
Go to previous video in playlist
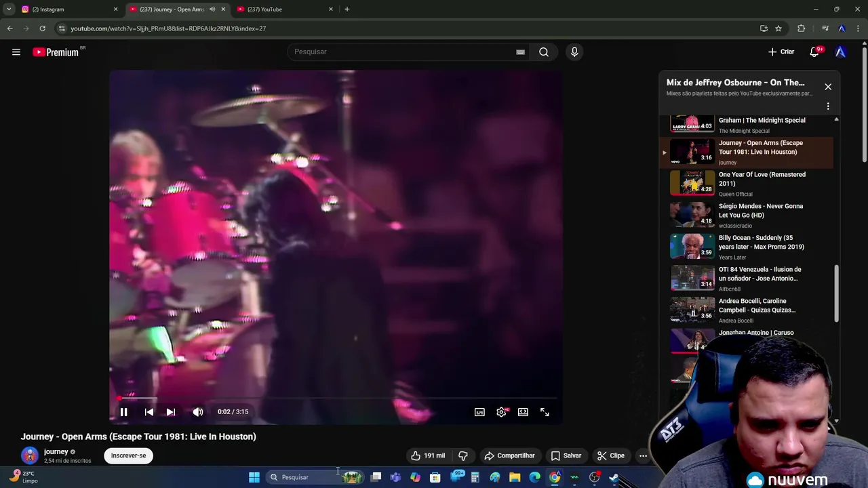[x=149, y=412]
